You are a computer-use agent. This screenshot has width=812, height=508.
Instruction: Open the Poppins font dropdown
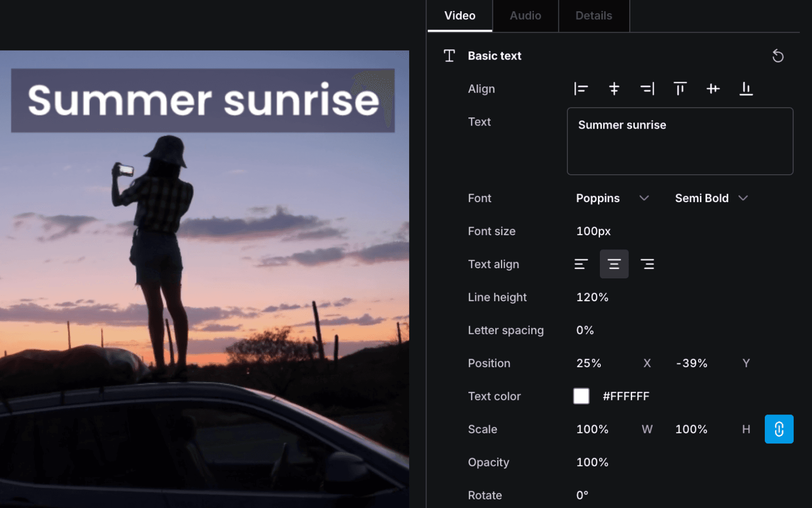pyautogui.click(x=613, y=198)
